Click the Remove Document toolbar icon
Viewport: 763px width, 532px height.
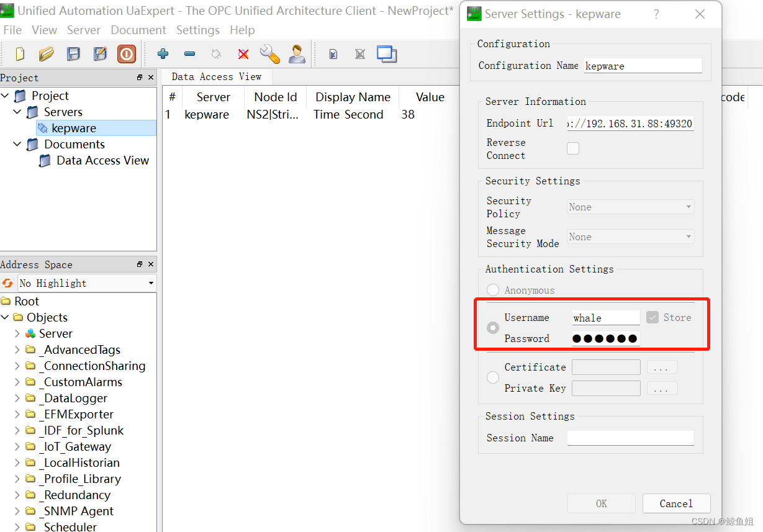point(360,55)
